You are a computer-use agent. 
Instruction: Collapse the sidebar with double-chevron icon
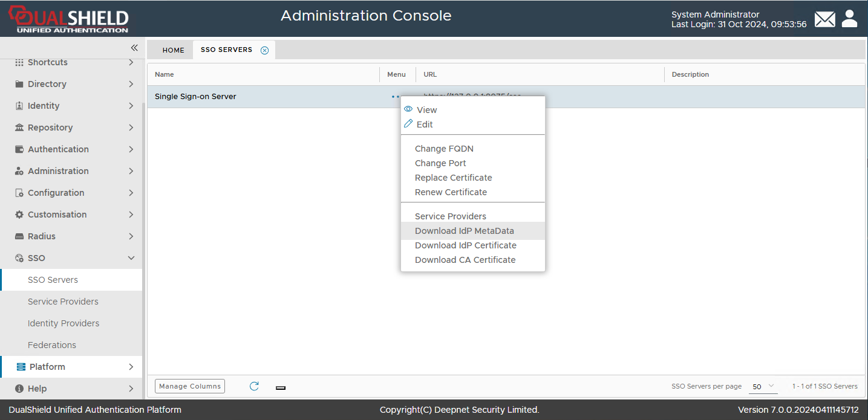click(x=134, y=48)
